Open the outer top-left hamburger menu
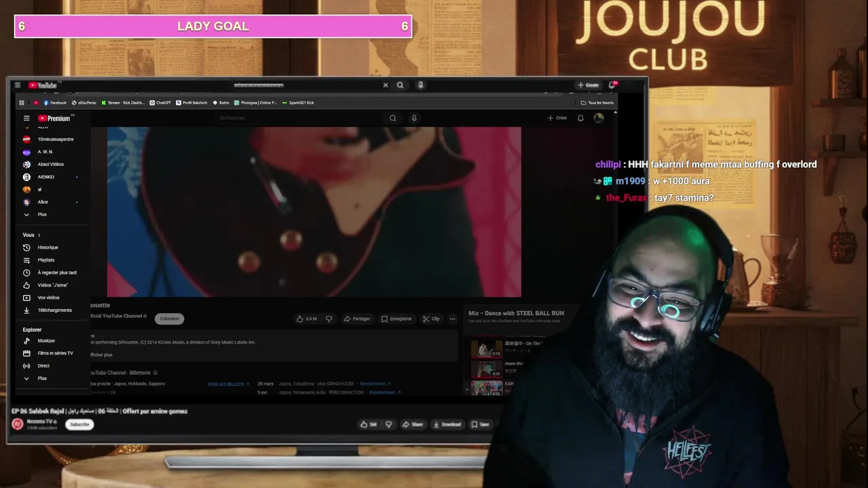The width and height of the screenshot is (868, 488). click(18, 85)
